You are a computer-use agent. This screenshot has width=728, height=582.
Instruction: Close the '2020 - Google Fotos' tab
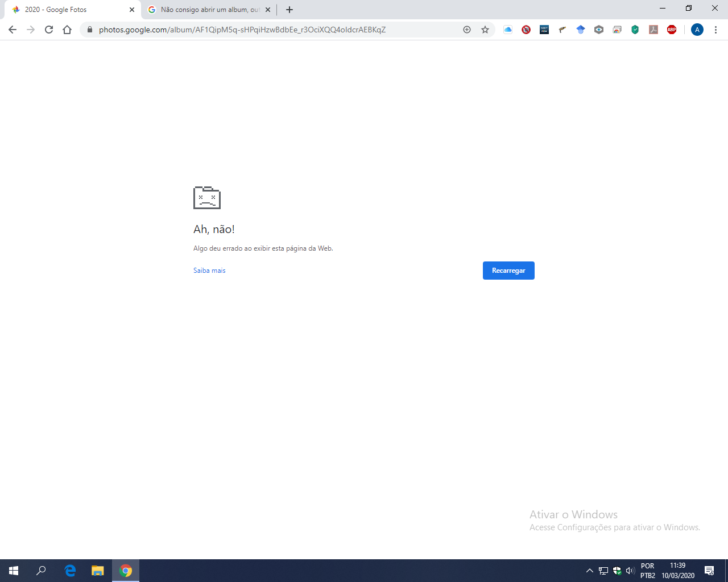[x=132, y=10]
